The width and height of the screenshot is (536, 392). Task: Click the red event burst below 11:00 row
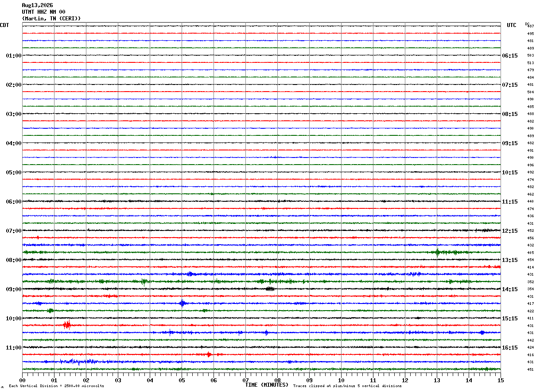point(208,354)
